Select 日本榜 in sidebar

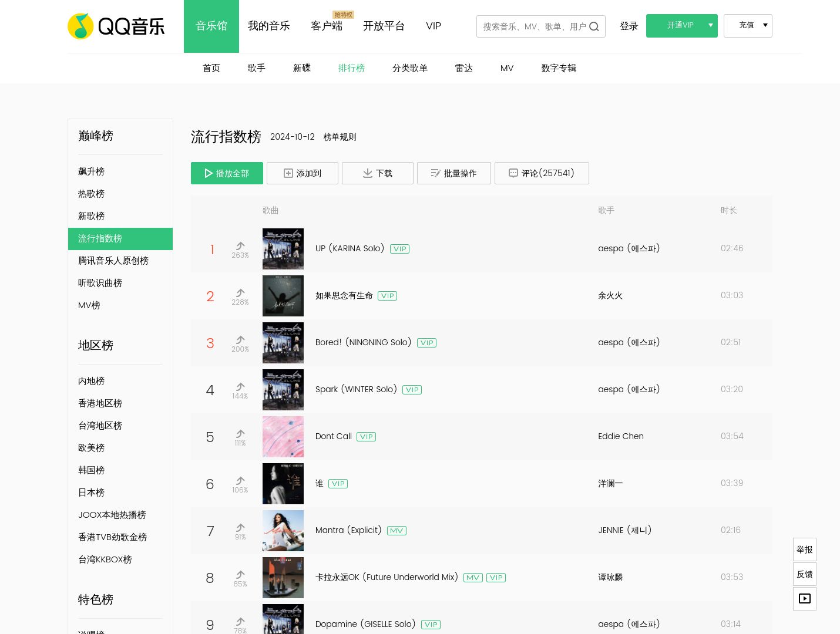[x=91, y=493]
